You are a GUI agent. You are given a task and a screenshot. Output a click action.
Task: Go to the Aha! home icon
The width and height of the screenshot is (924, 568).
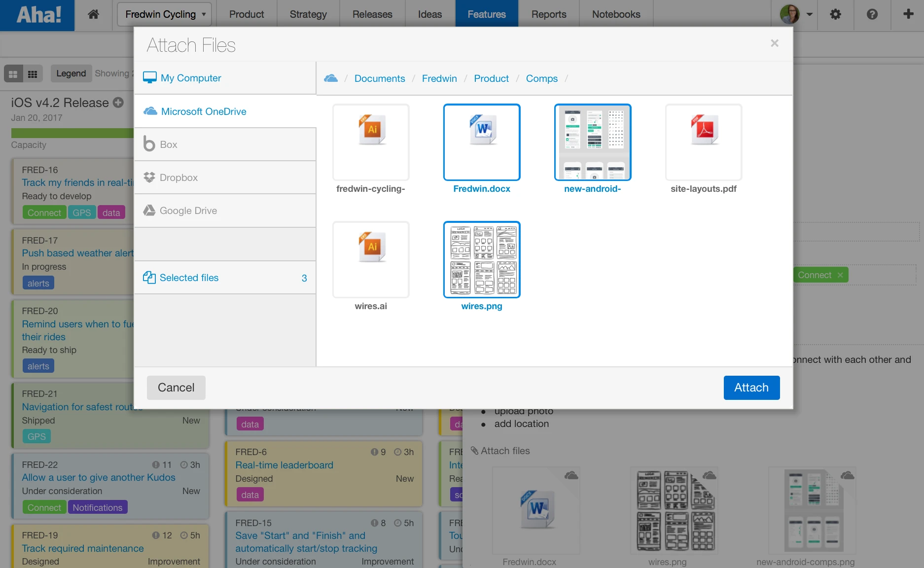(93, 14)
